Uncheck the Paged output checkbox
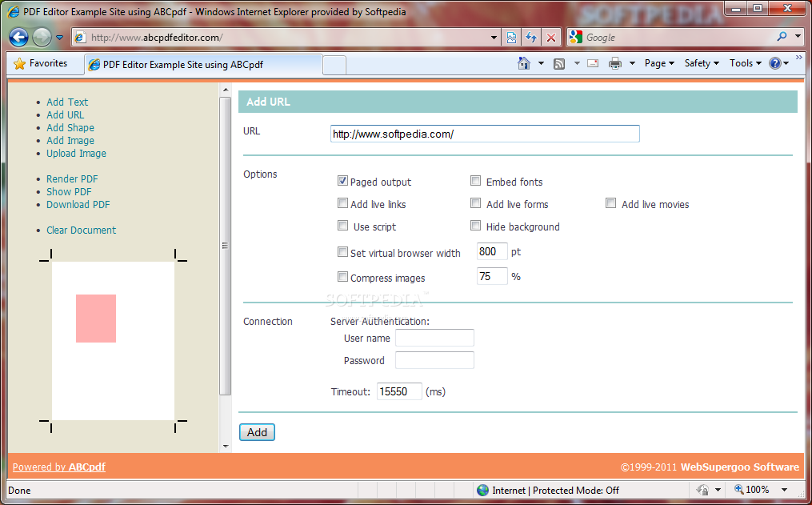 tap(342, 181)
